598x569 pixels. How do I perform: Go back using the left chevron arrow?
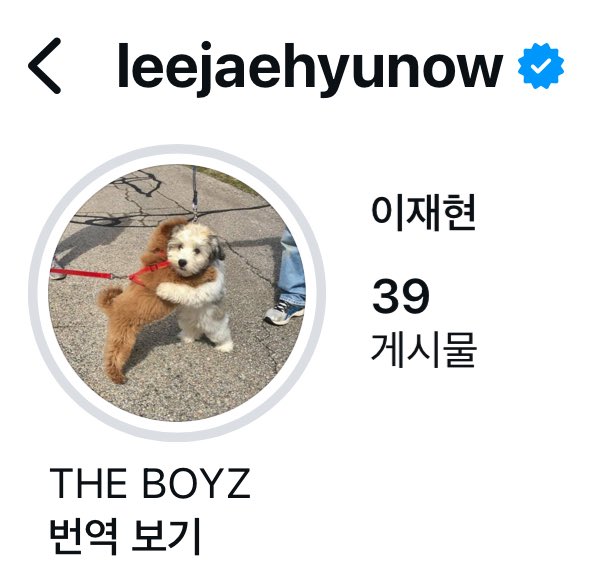45,66
